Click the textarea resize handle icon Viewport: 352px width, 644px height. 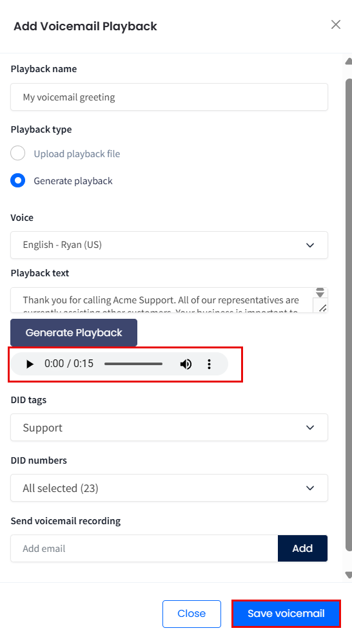point(323,308)
